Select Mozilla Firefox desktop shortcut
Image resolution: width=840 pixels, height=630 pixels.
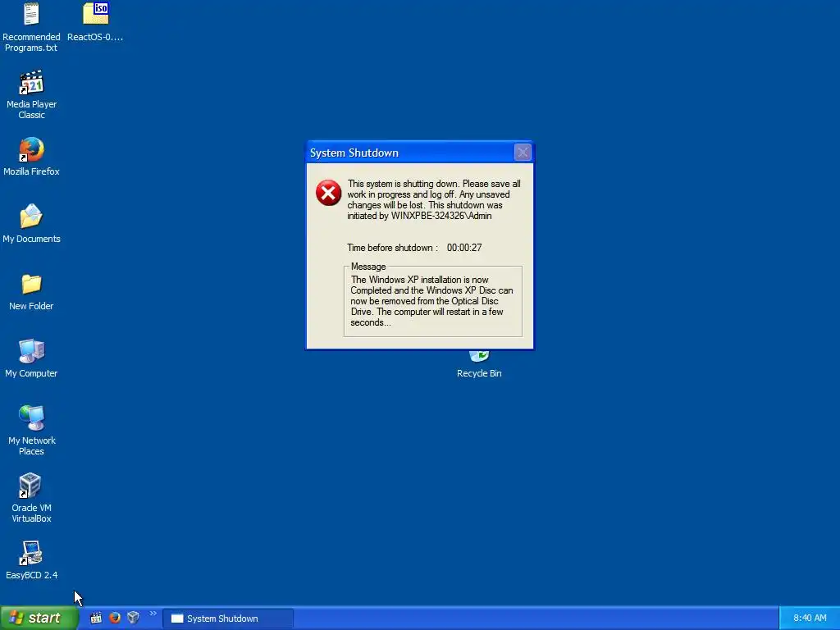pyautogui.click(x=31, y=157)
